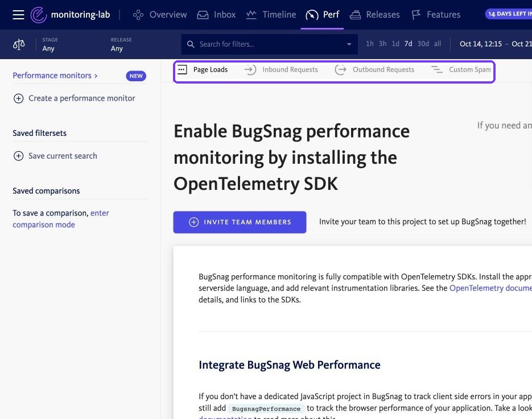This screenshot has width=532, height=419.
Task: Select the Perf tab
Action: 331,15
